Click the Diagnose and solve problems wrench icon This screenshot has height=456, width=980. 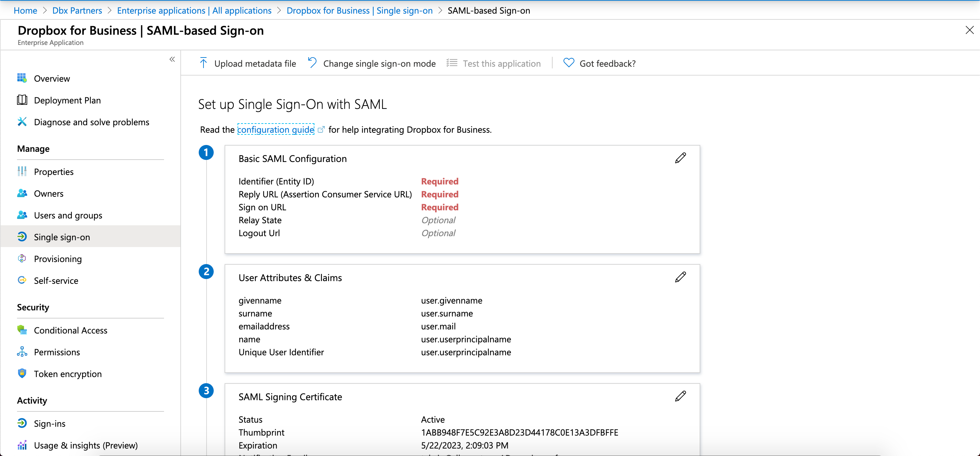(x=22, y=122)
